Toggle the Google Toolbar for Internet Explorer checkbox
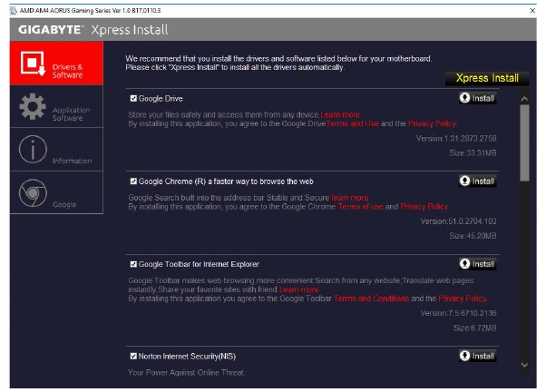Viewport: 546px width, 392px height. [x=134, y=264]
